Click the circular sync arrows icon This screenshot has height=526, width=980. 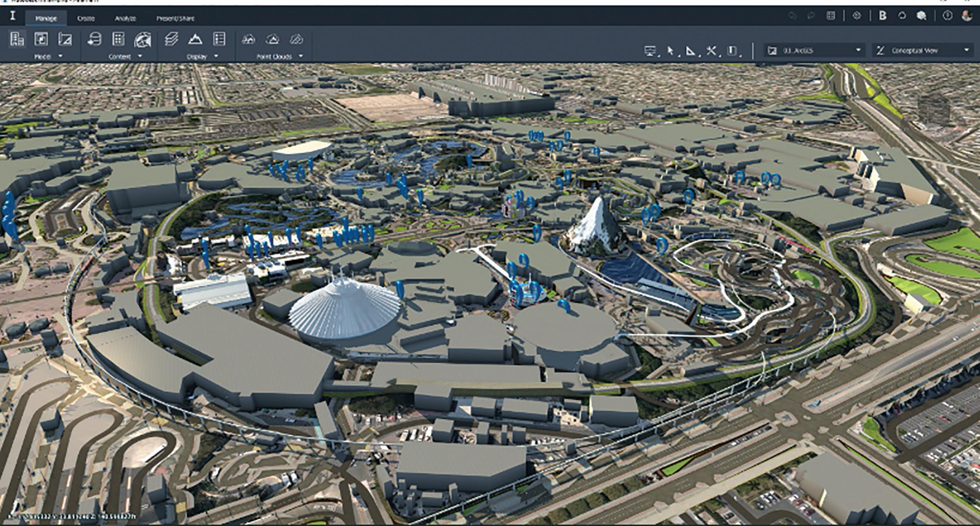[x=902, y=16]
